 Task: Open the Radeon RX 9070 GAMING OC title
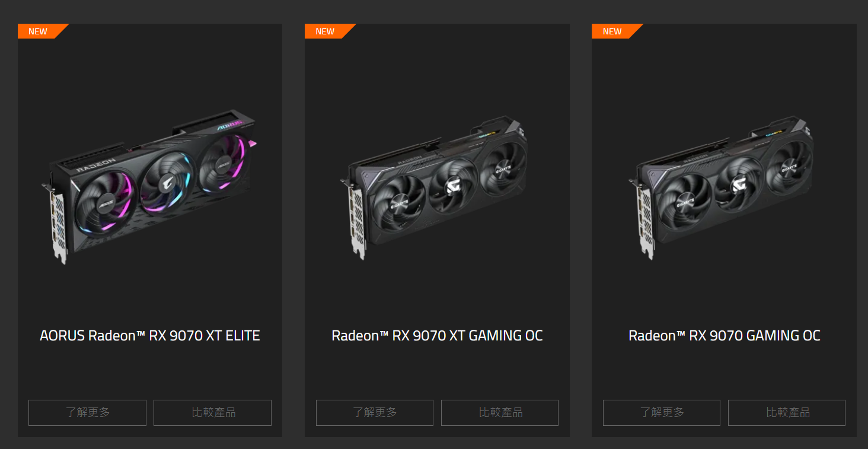pos(725,336)
